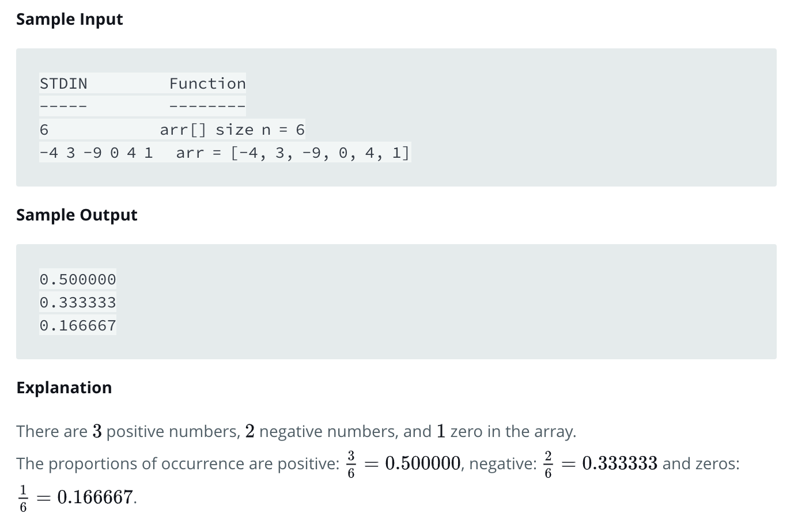
Task: Click the Explanation heading
Action: (64, 388)
